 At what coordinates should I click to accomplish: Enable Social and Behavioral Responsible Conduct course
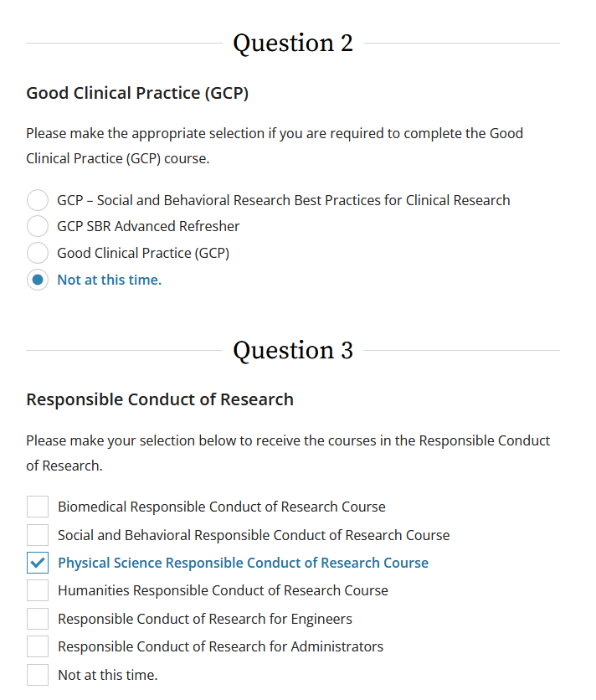coord(37,534)
